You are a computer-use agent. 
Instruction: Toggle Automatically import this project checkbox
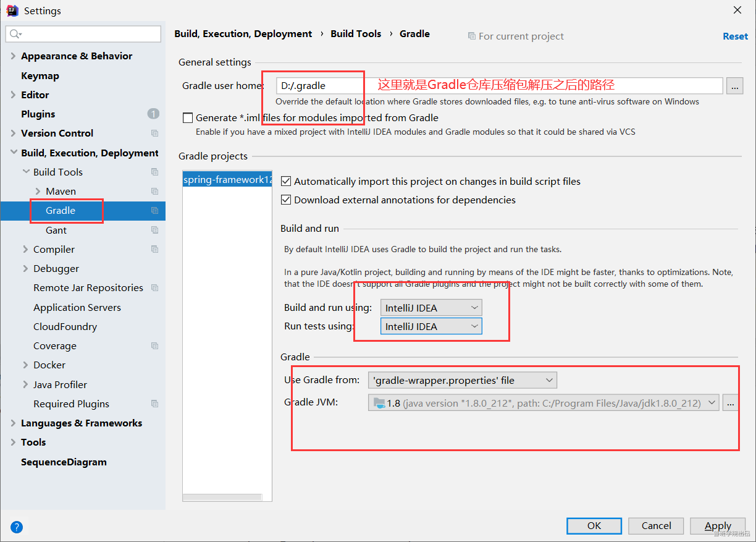click(286, 181)
